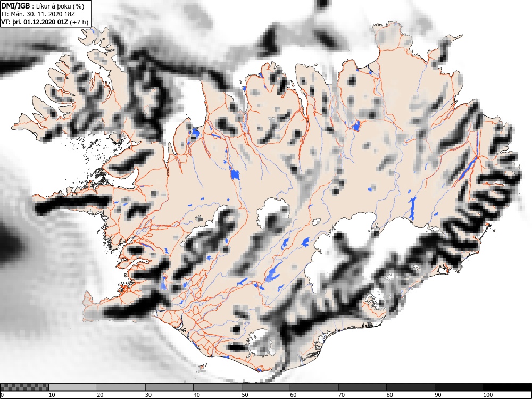Click the valid time line 'VT: þri. 01.12.2020 01Z'
Viewport: 532px width, 399px height.
coord(35,22)
